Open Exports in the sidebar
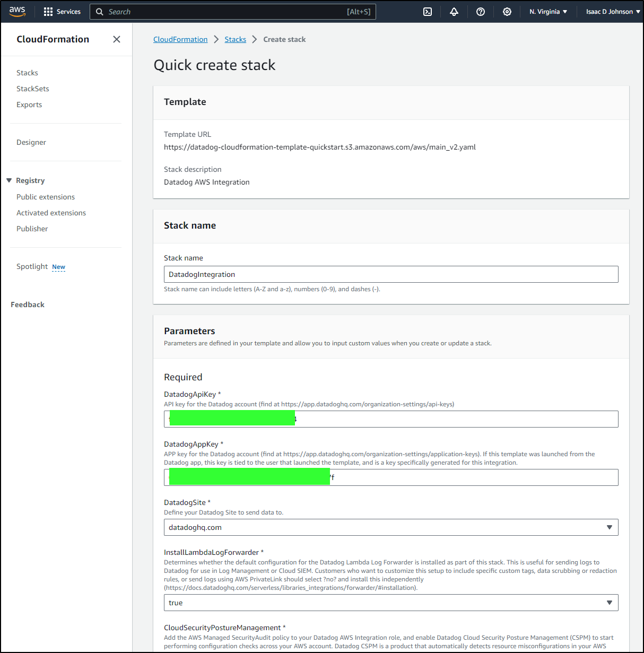 tap(29, 105)
